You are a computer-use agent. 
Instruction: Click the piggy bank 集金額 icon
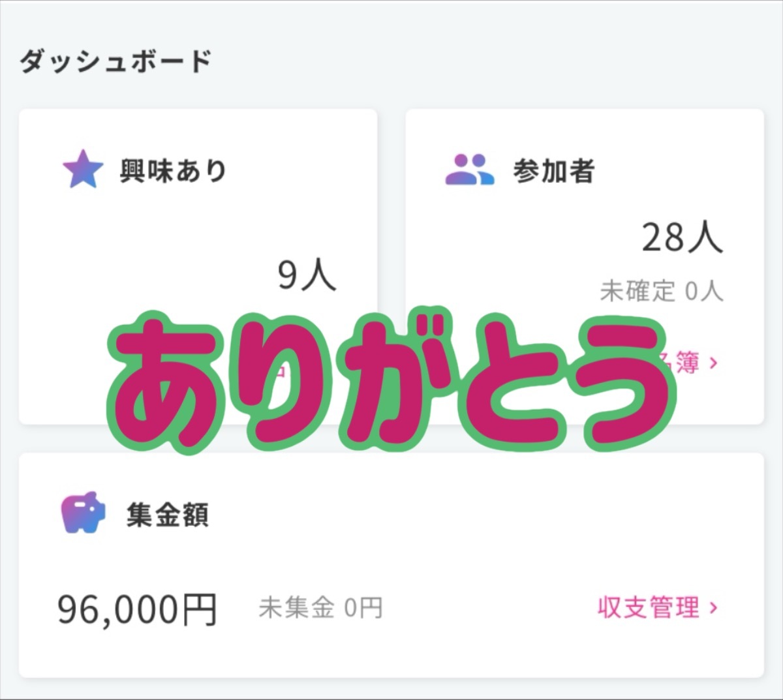83,513
